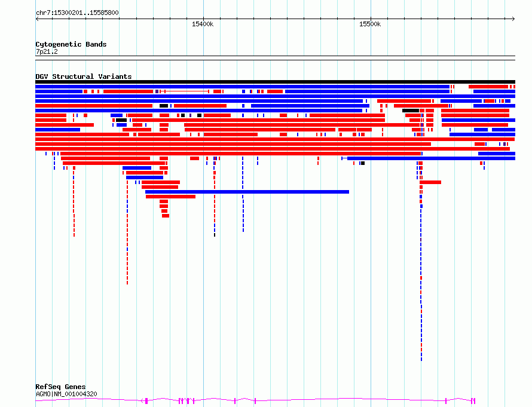
Task: Click the magenta AGMO gene model glyph
Action: [x=255, y=400]
